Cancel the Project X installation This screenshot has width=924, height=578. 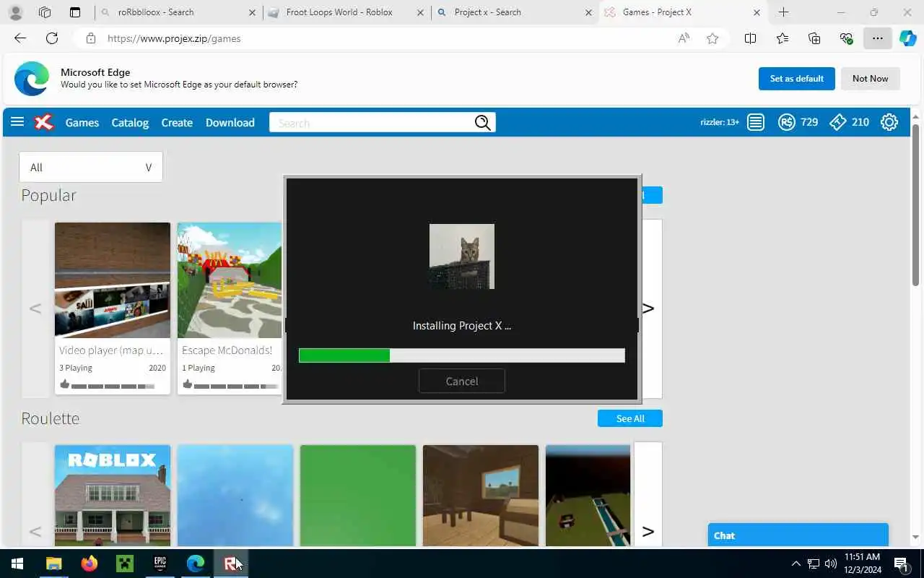tap(462, 381)
